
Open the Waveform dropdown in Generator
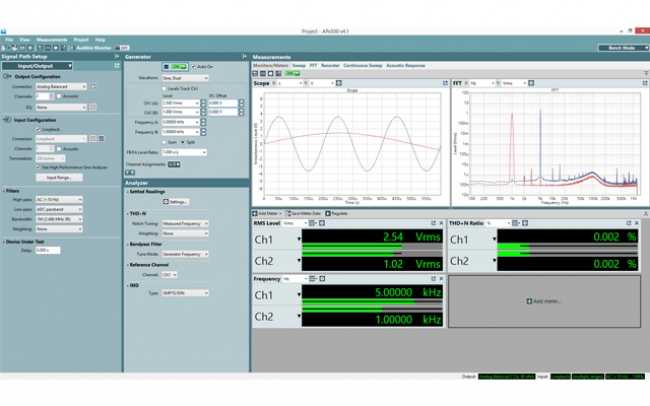(x=184, y=77)
